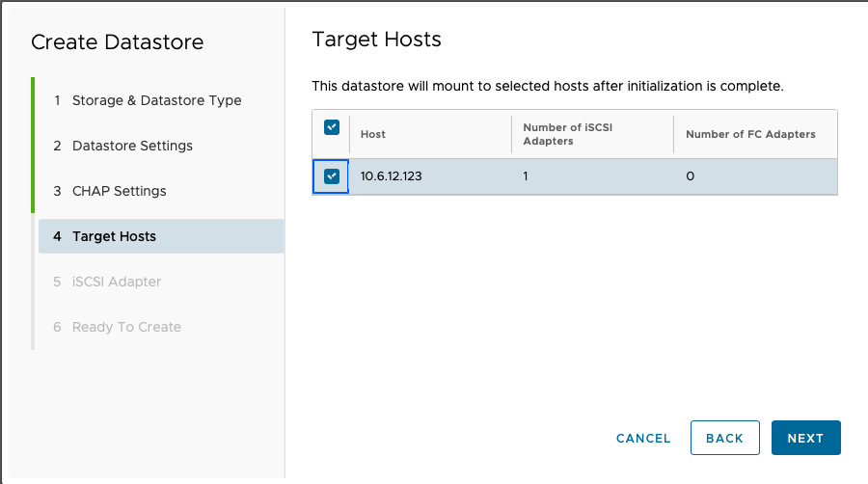
Task: Toggle the select-all hosts checkbox in header
Action: 332,127
